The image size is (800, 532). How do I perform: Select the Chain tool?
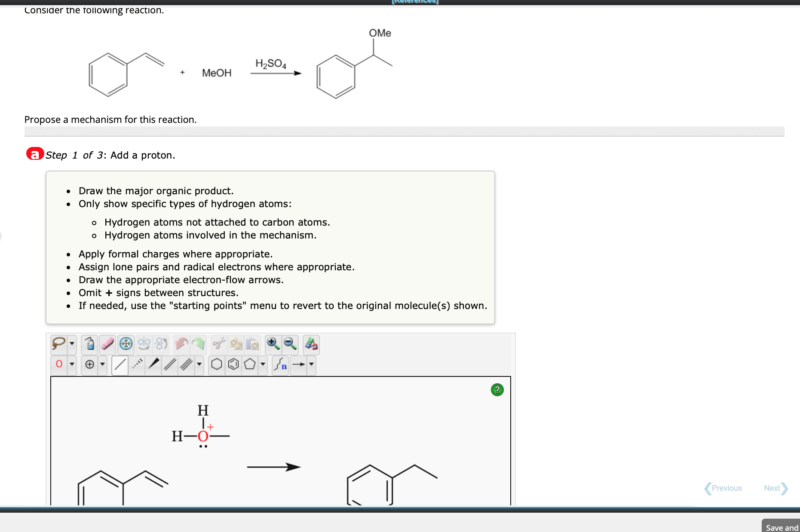[280, 364]
